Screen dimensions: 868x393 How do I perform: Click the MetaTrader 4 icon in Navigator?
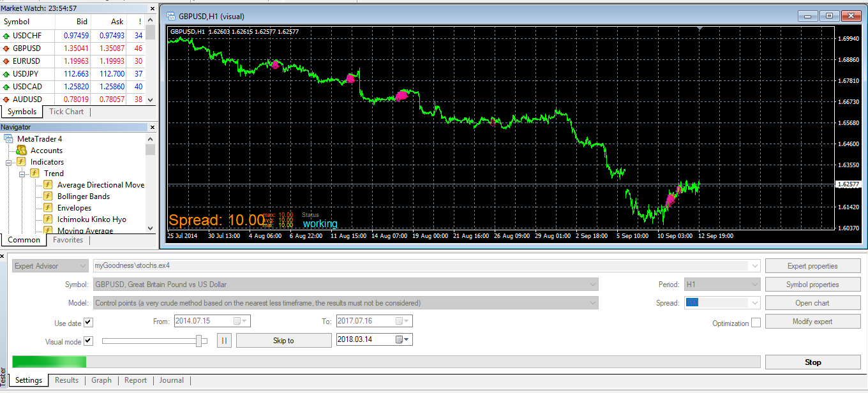point(10,139)
